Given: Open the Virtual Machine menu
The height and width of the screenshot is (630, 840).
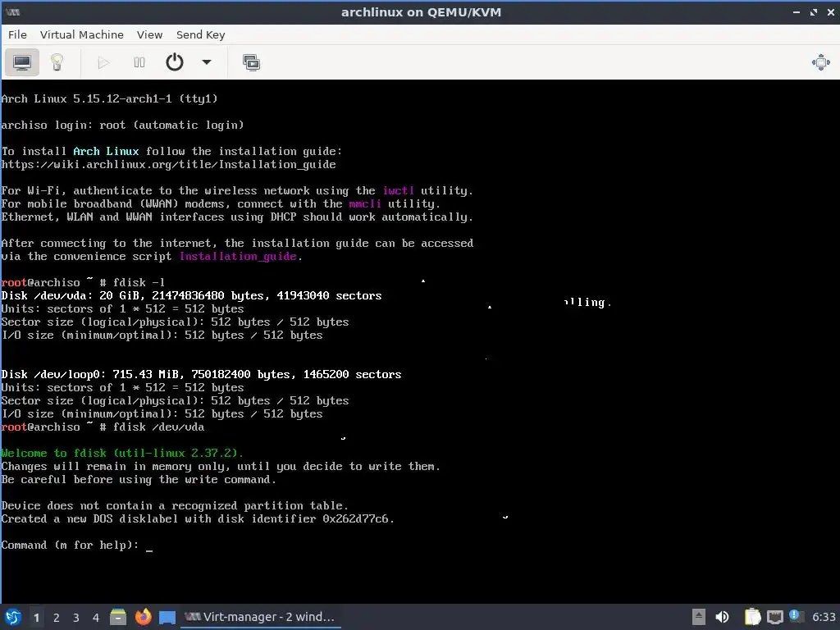Looking at the screenshot, I should [82, 34].
